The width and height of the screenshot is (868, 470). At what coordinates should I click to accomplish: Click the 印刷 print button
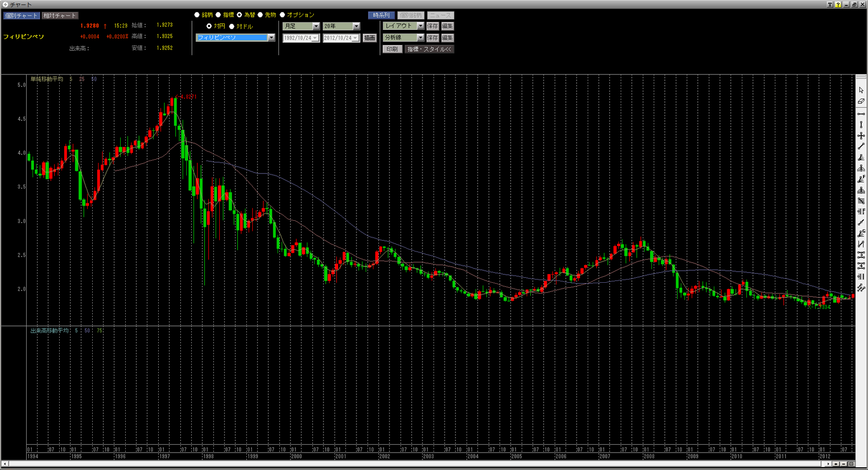(x=392, y=49)
